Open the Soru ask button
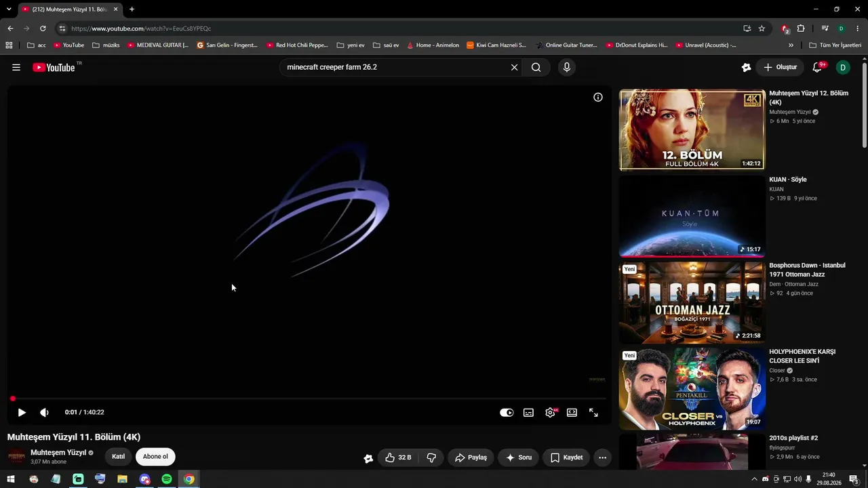 point(519,457)
